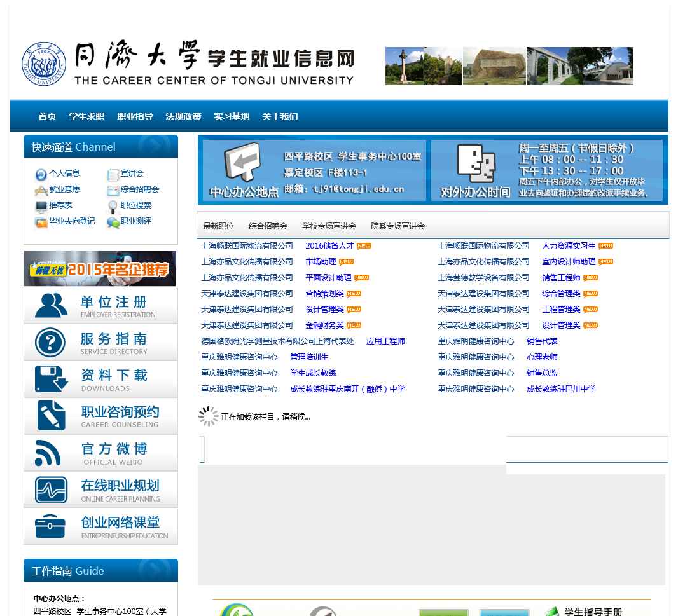This screenshot has width=678, height=616.
Task: Open 上海莹德教学设备有限公司 company link
Action: point(483,278)
